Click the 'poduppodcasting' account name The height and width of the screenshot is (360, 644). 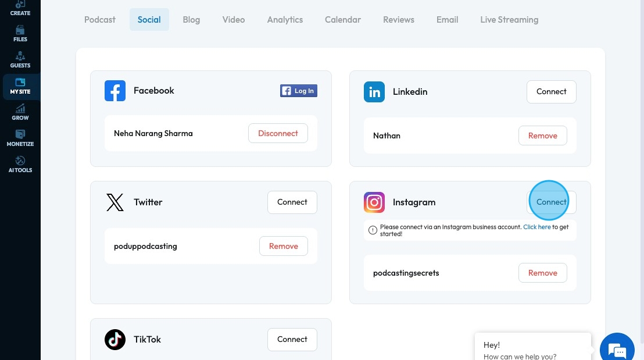(x=145, y=246)
